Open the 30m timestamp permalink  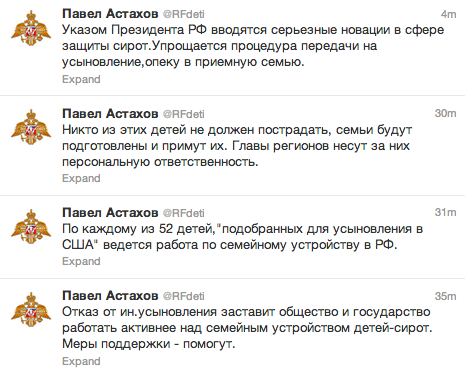click(x=446, y=113)
